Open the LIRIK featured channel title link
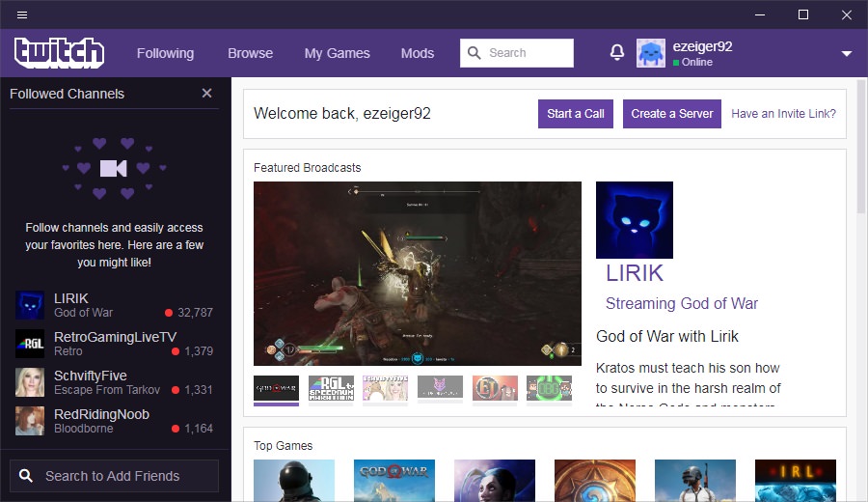 (635, 273)
